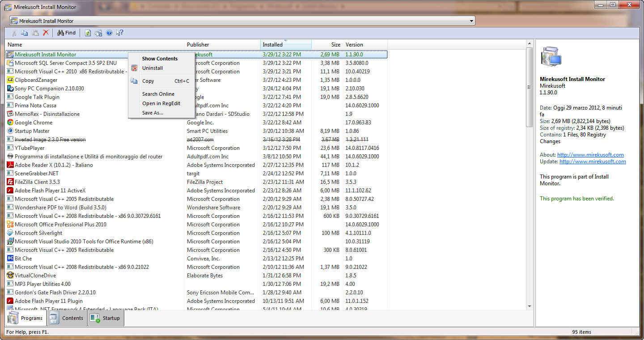Click the red X Delete toolbar icon
The height and width of the screenshot is (340, 644).
[46, 33]
